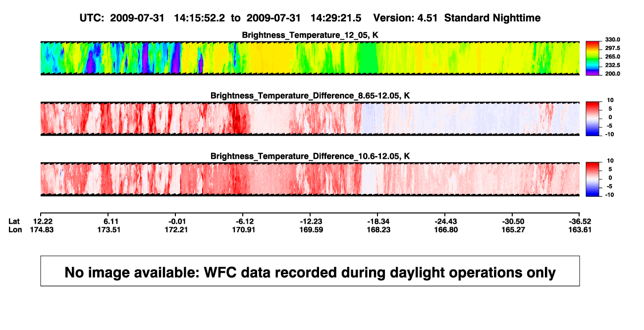Image resolution: width=644 pixels, height=330 pixels.
Task: Click the longitude value '165.27'
Action: 514,230
